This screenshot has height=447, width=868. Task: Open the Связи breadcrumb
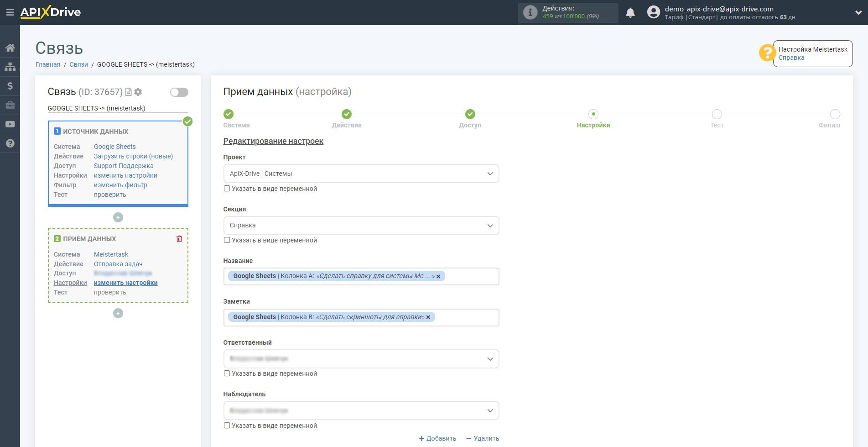(x=78, y=64)
